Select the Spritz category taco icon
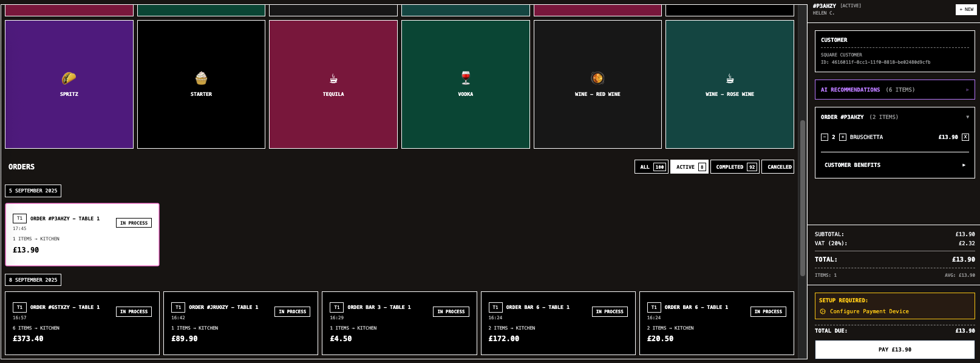 (x=69, y=78)
